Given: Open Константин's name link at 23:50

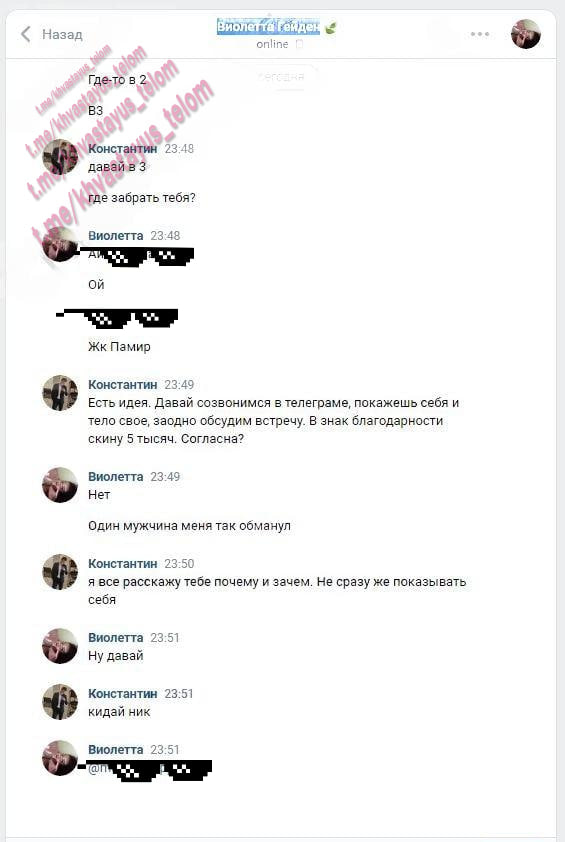Looking at the screenshot, I should click(122, 563).
